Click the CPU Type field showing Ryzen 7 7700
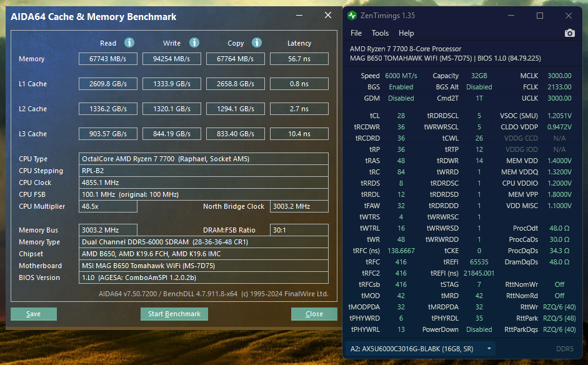 point(204,159)
